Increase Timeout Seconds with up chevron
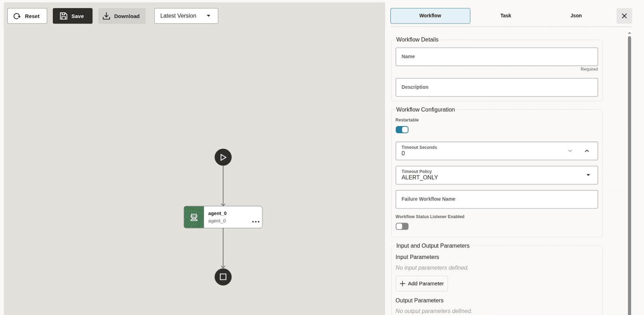The image size is (644, 315). pyautogui.click(x=587, y=151)
